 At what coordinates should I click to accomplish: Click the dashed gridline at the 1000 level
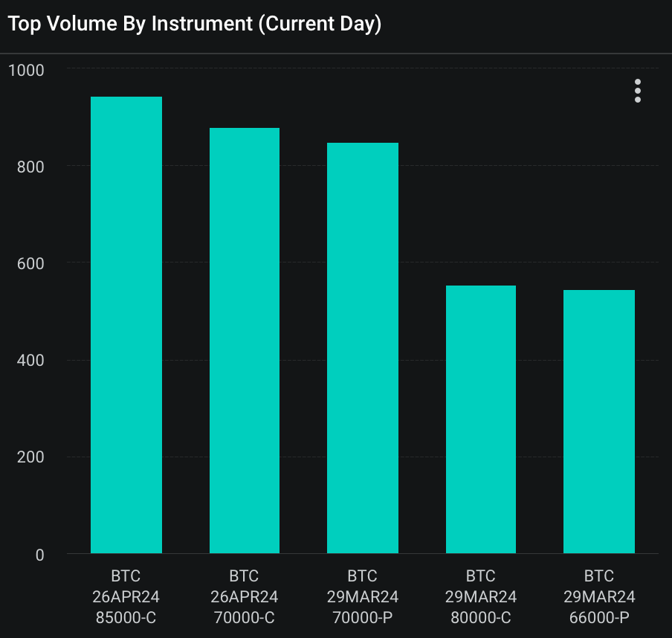(372, 68)
